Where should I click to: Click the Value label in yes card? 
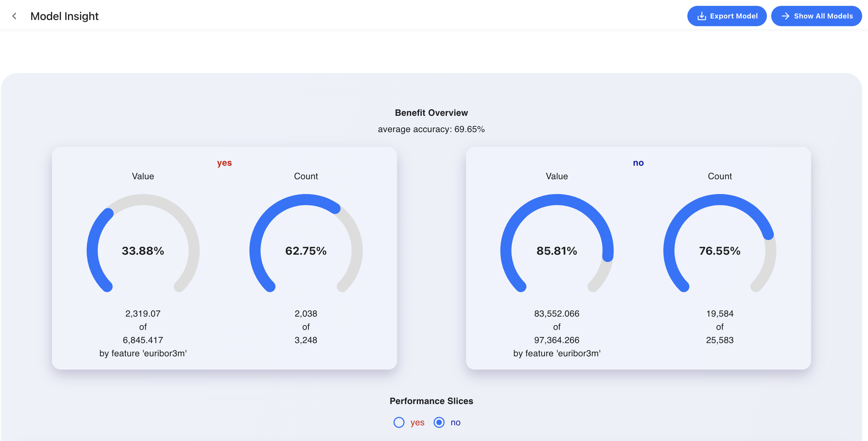(x=143, y=176)
